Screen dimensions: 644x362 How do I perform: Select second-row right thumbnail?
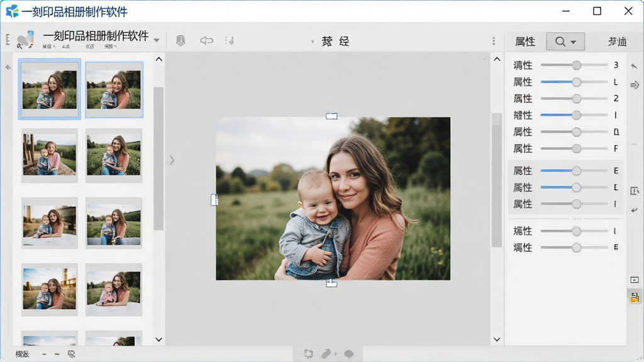[x=114, y=155]
